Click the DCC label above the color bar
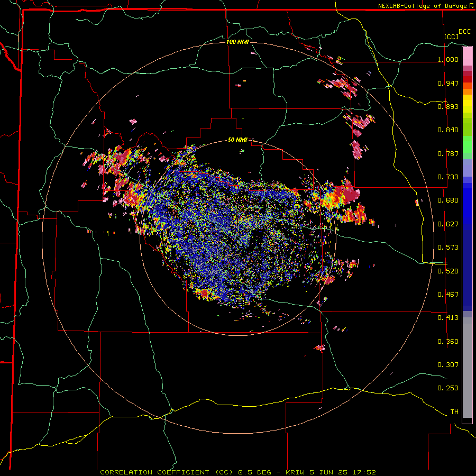The height and width of the screenshot is (476, 476). click(x=465, y=32)
